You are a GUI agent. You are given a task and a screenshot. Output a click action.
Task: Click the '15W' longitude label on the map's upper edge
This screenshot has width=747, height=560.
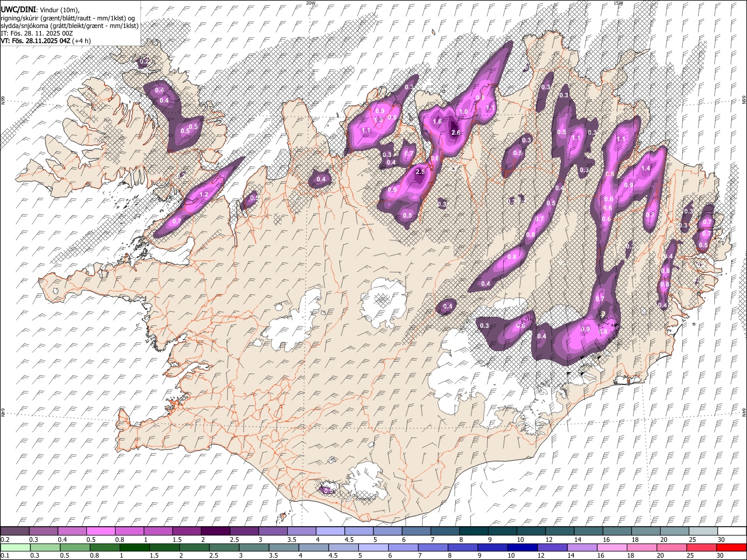tap(617, 3)
